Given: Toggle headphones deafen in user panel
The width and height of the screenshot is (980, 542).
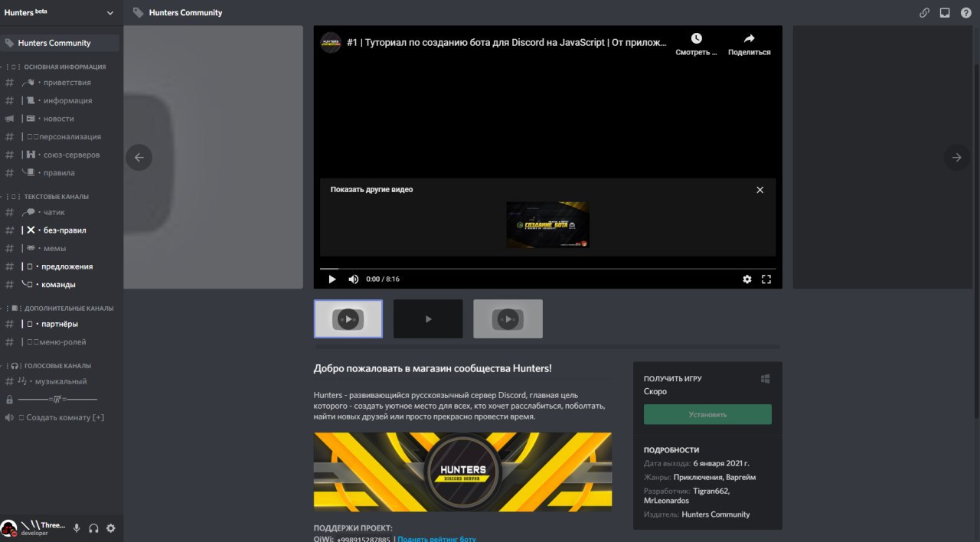Looking at the screenshot, I should 93,528.
